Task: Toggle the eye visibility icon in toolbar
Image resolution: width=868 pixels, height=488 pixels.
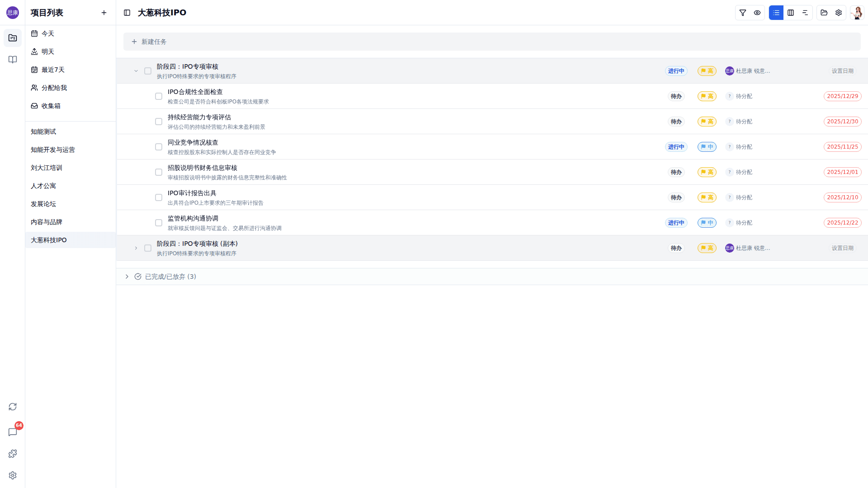Action: click(x=757, y=13)
